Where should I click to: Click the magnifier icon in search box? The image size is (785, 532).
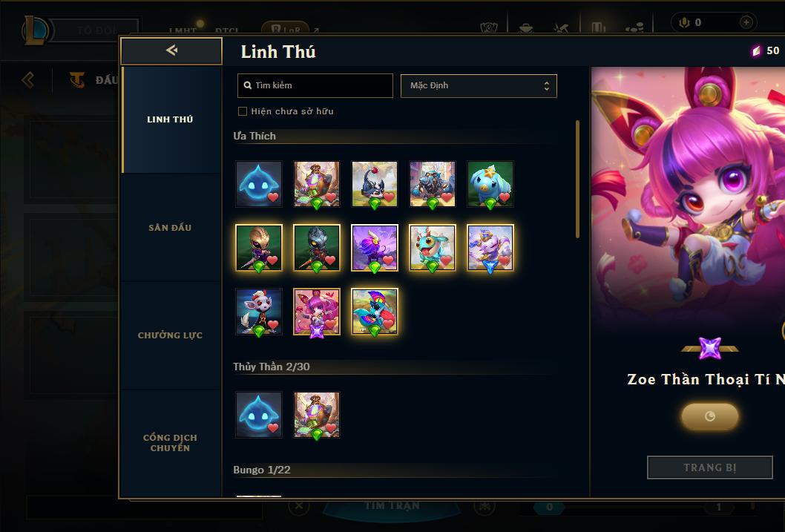click(247, 85)
